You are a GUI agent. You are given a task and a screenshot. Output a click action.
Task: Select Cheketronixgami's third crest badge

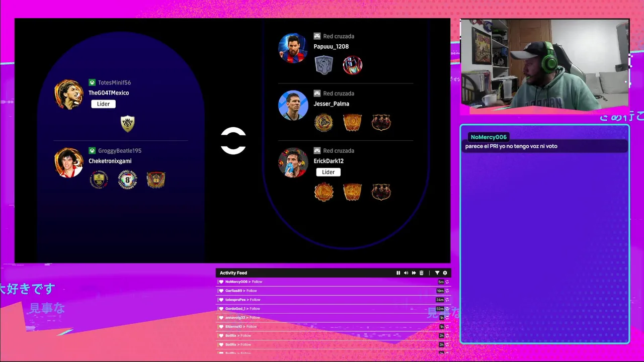156,179
